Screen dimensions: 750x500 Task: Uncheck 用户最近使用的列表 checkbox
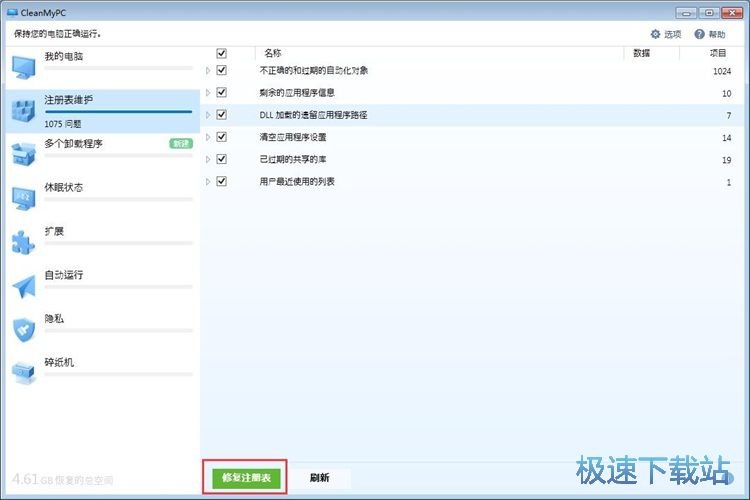point(221,181)
